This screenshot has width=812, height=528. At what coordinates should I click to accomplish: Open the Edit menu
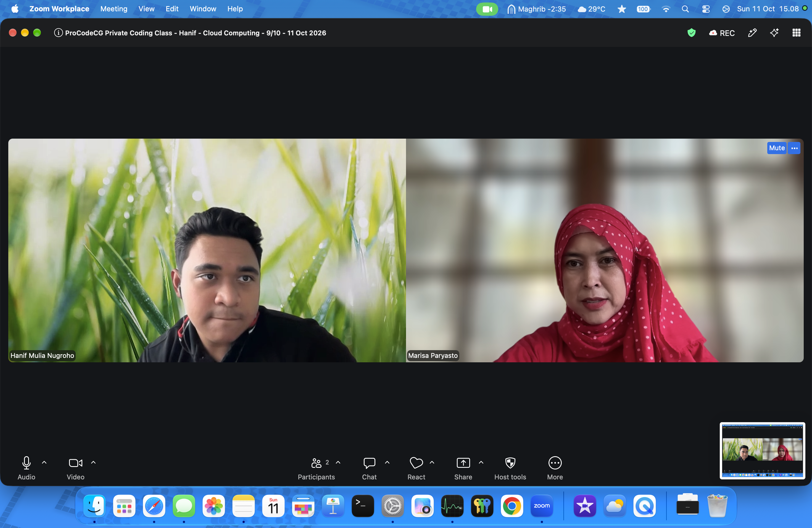click(172, 9)
